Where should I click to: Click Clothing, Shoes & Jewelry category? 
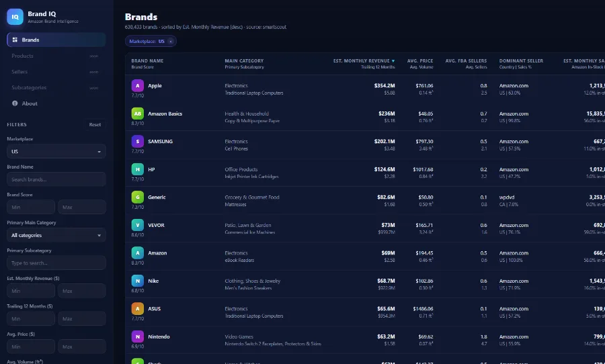pos(253,281)
